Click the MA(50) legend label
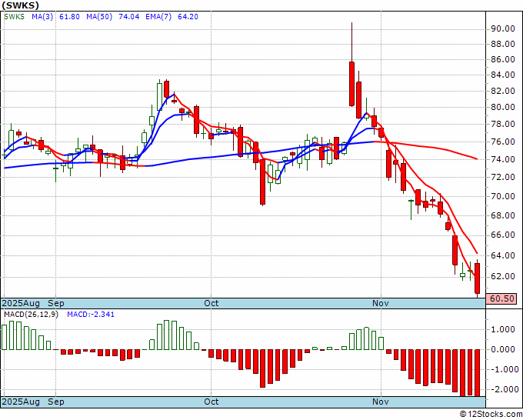The height and width of the screenshot is (420, 523). 99,17
